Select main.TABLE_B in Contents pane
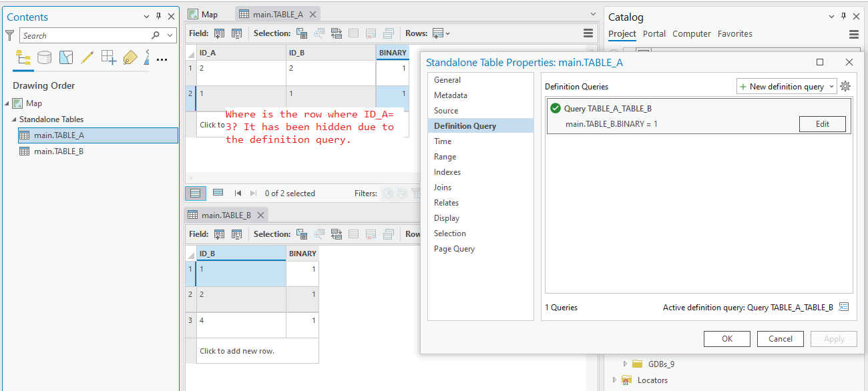The width and height of the screenshot is (868, 391). 59,151
